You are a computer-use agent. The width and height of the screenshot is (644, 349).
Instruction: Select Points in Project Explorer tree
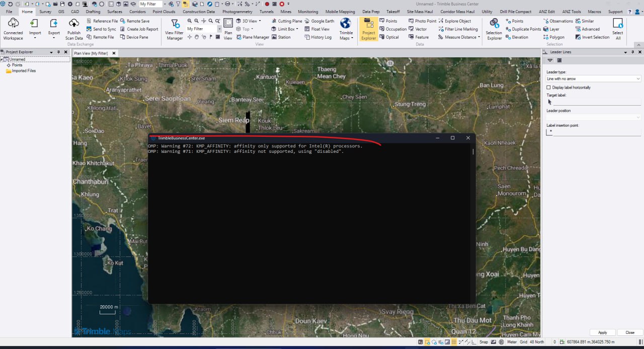[17, 65]
